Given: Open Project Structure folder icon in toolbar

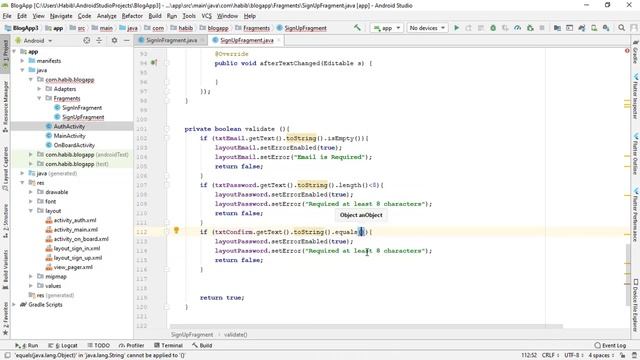Looking at the screenshot, I should pos(557,28).
